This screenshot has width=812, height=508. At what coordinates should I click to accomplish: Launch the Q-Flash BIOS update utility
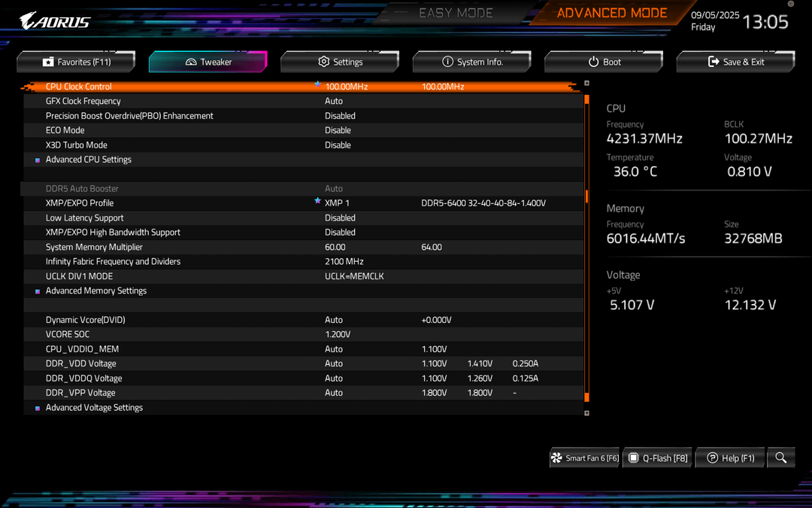coord(658,458)
